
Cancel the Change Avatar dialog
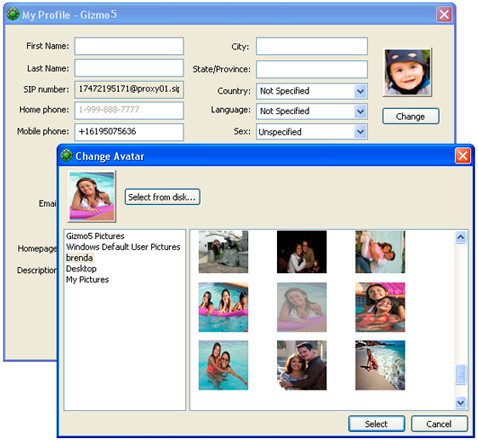(x=439, y=424)
